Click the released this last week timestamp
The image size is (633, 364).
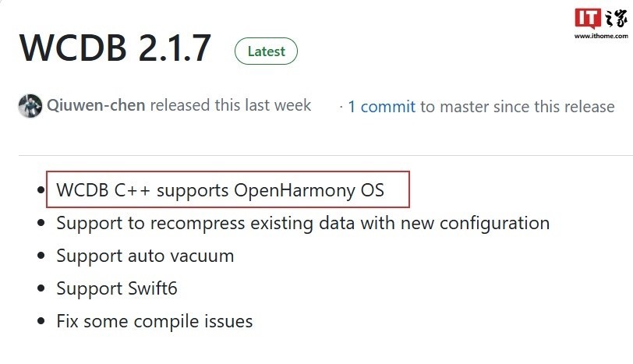click(231, 105)
